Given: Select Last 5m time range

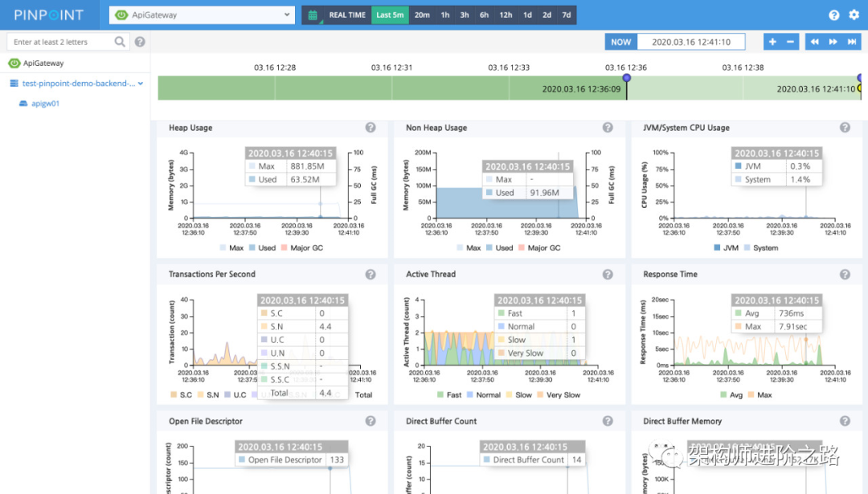Looking at the screenshot, I should pyautogui.click(x=390, y=15).
